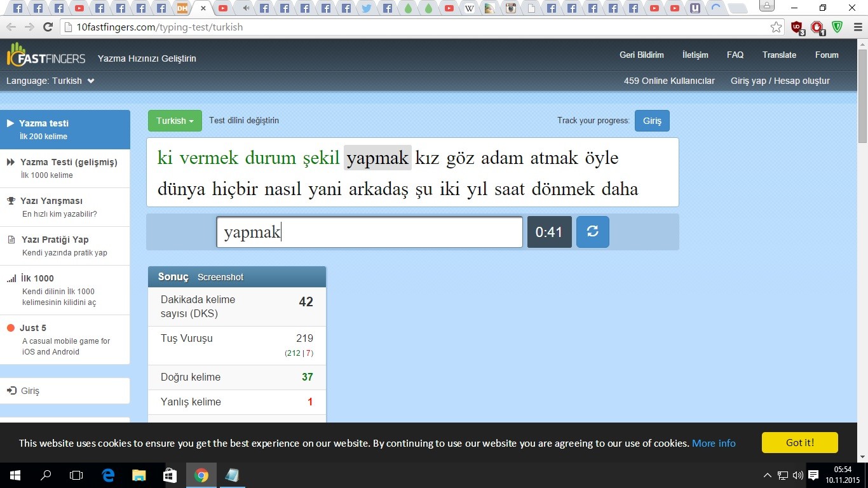Open Task View on the taskbar
The width and height of the screenshot is (868, 488).
coord(76,475)
